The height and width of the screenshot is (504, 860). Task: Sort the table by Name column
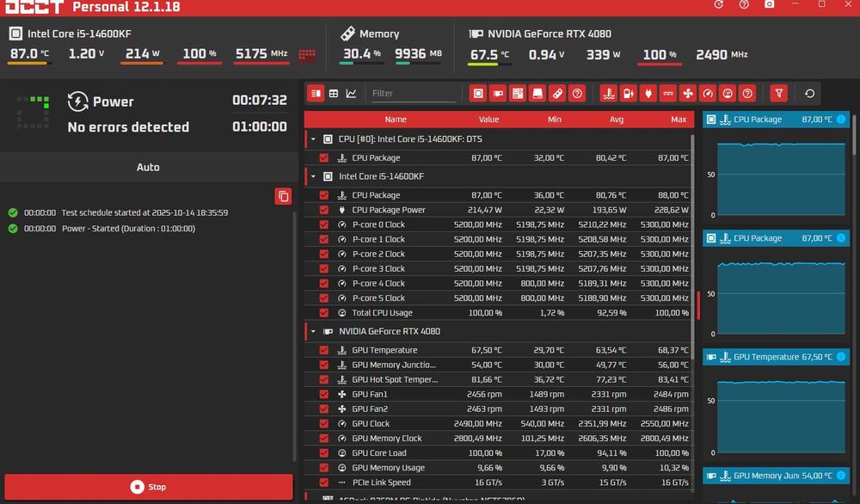point(396,119)
